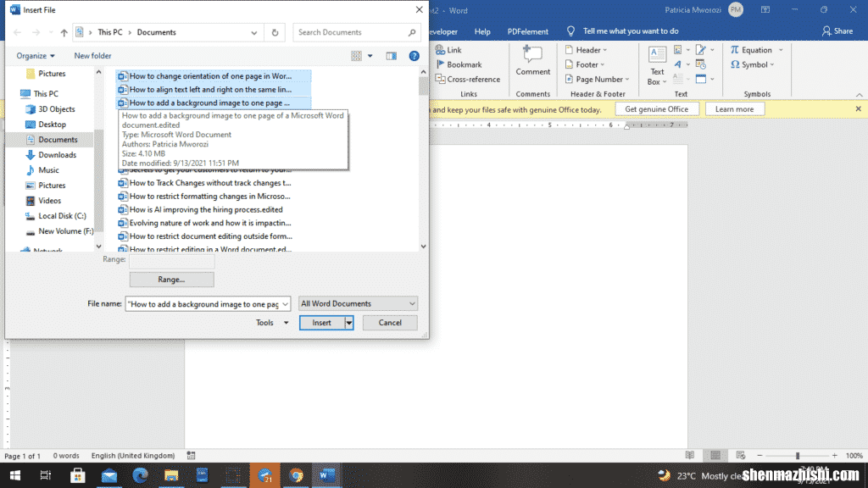Click the macro recording status bar icon
The width and height of the screenshot is (868, 488).
click(191, 455)
